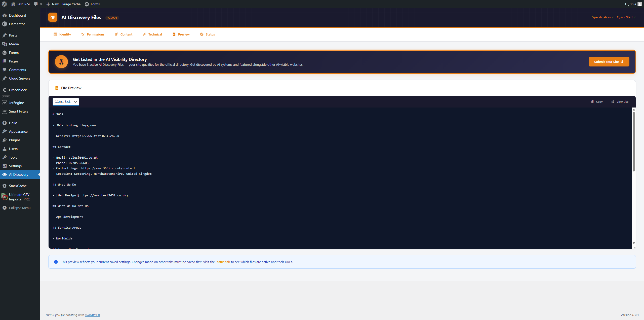Switch to the Technical tab
This screenshot has width=644, height=320.
pyautogui.click(x=152, y=34)
